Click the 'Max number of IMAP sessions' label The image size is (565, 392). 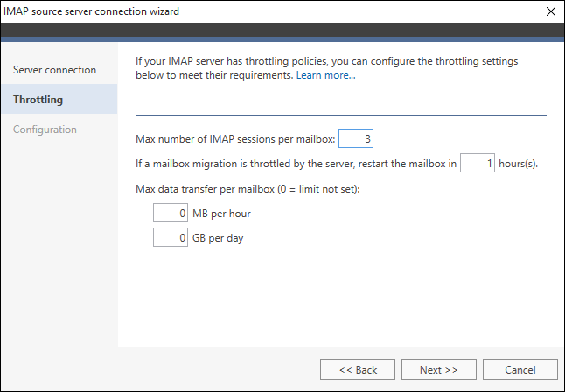pos(235,139)
